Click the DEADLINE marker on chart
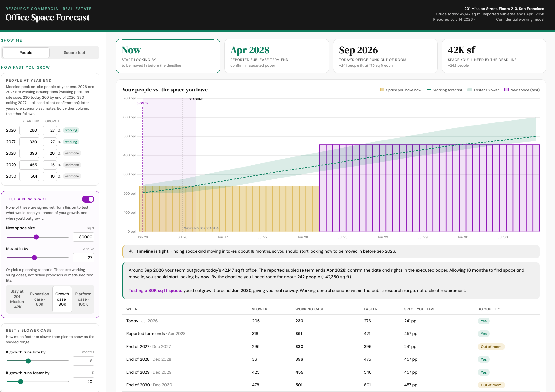555x392 pixels. 196,99
